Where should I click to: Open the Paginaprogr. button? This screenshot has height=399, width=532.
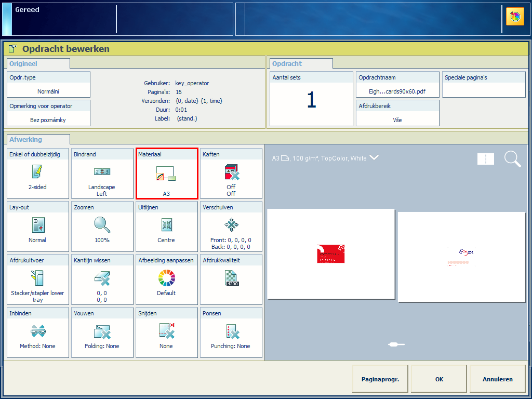tap(380, 379)
